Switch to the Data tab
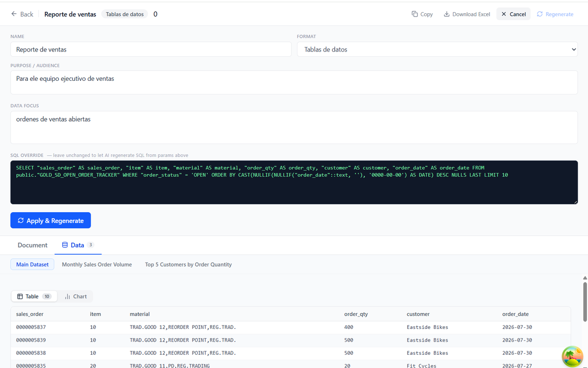 77,245
